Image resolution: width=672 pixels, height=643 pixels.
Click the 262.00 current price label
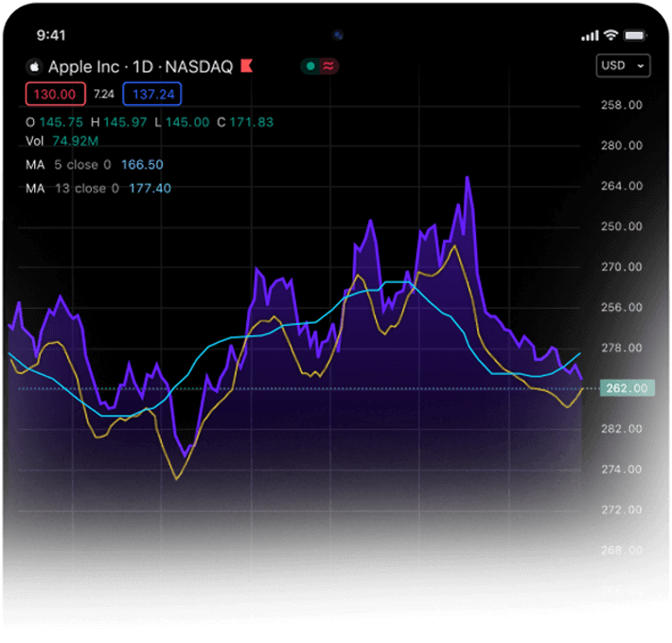click(x=625, y=388)
